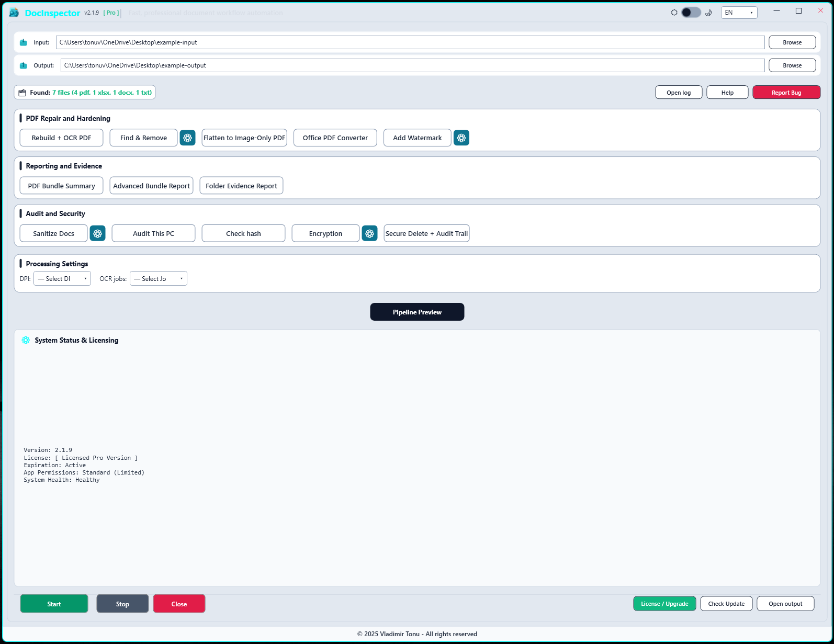Click the Stop button
Viewport: 834px width, 644px height.
[x=122, y=604]
